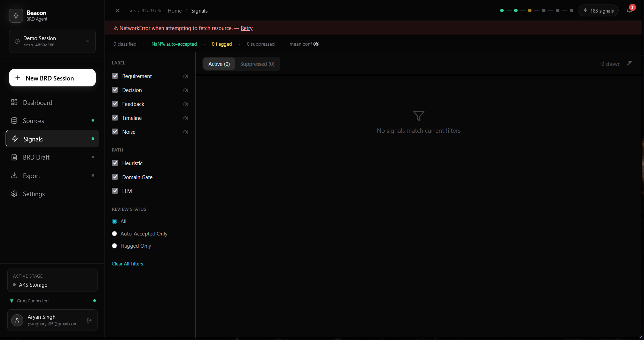Screen dimensions: 644x340
Task: Click the sort order icon
Action: pyautogui.click(x=629, y=63)
